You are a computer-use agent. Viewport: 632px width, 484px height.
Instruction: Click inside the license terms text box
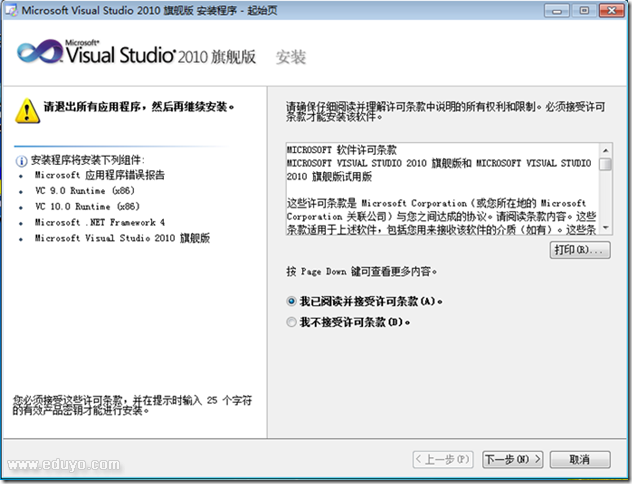pos(440,190)
